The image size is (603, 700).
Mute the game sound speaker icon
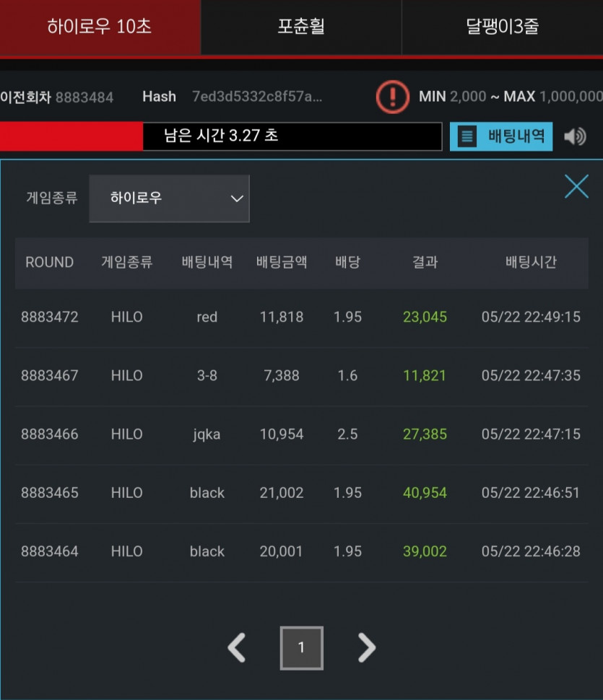pos(576,136)
